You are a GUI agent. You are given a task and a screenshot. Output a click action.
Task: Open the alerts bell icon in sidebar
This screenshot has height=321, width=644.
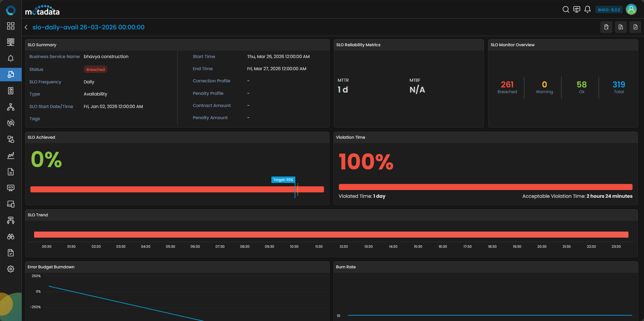(11, 58)
